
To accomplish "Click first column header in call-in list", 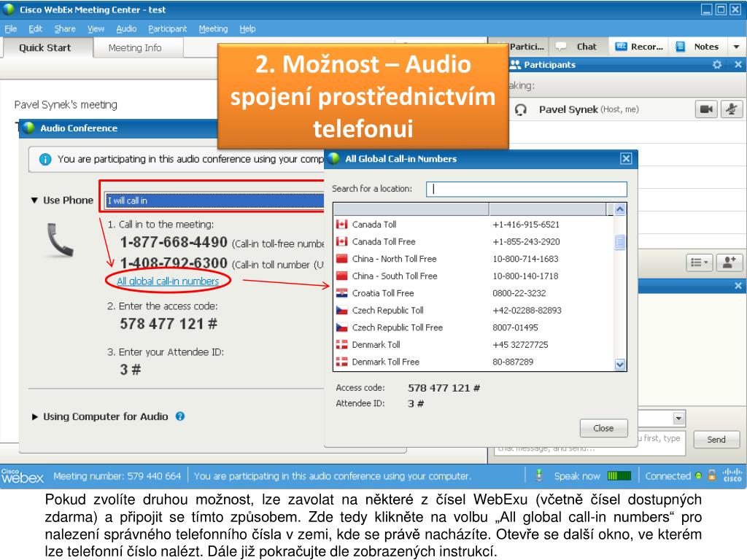I will click(411, 209).
